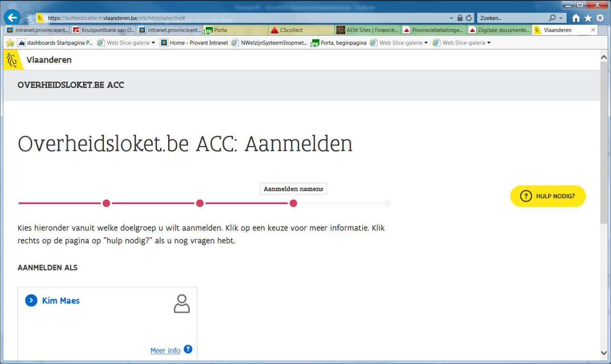The width and height of the screenshot is (611, 364).
Task: Go back using the browser back arrow
Action: pos(12,18)
